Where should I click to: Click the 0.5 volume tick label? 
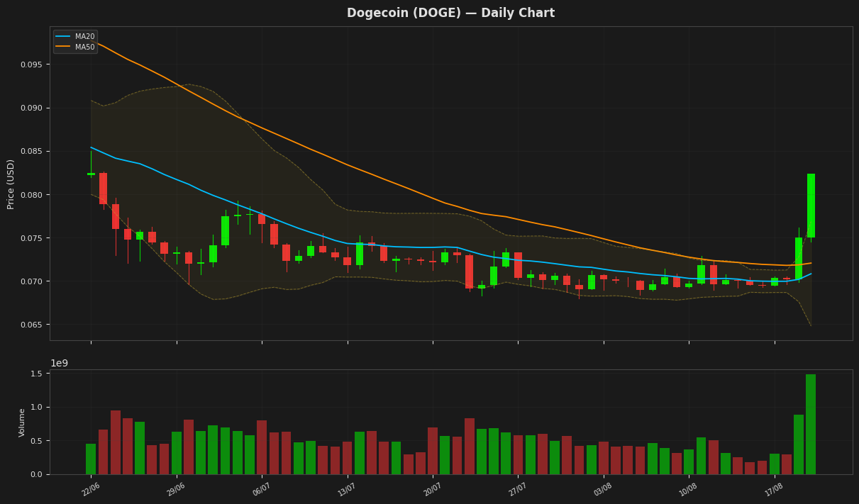(38, 441)
